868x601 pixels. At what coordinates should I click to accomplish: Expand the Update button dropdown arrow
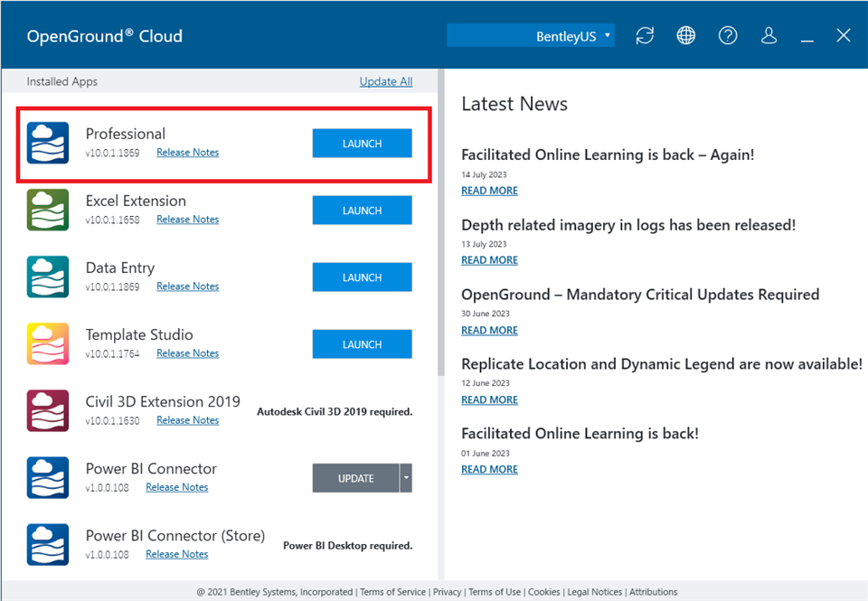pyautogui.click(x=406, y=478)
